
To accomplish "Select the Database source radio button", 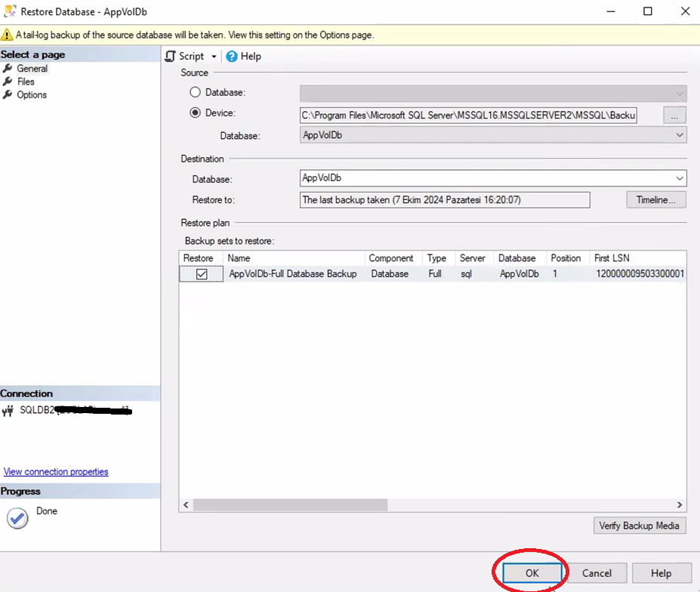I will [196, 92].
